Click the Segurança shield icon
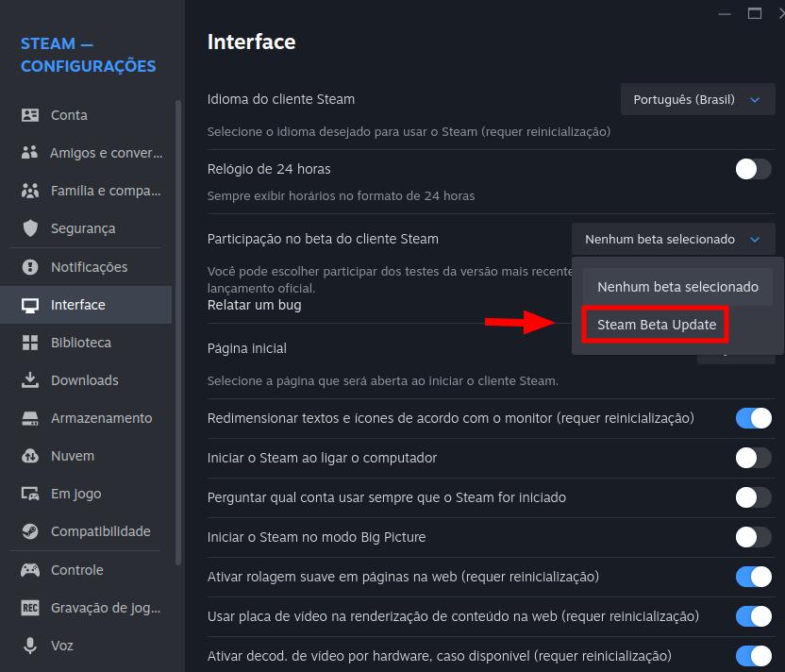The width and height of the screenshot is (785, 672). pos(30,228)
